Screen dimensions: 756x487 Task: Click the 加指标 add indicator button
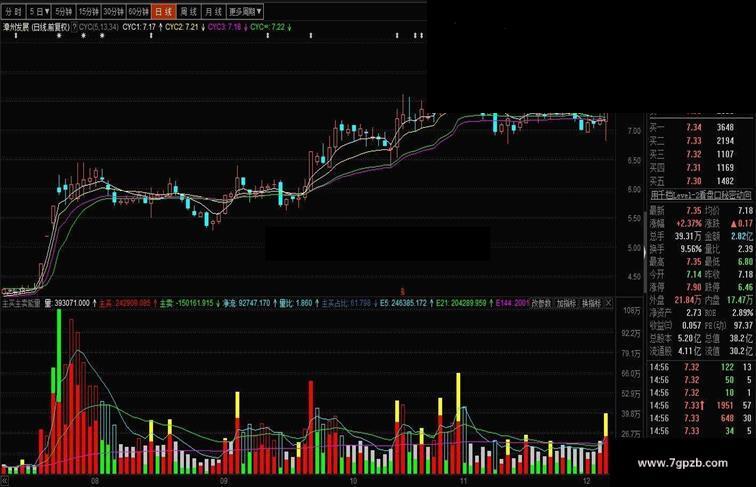pyautogui.click(x=566, y=303)
